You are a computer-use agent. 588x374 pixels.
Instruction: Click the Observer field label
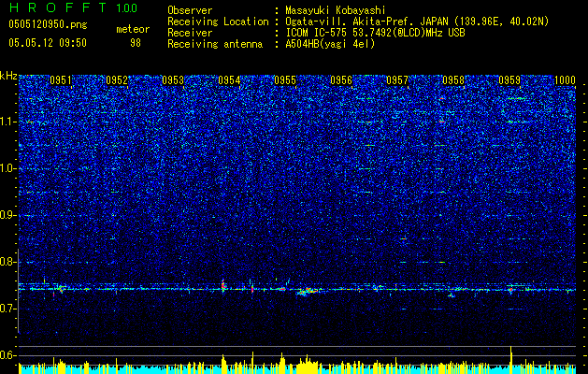(x=190, y=10)
